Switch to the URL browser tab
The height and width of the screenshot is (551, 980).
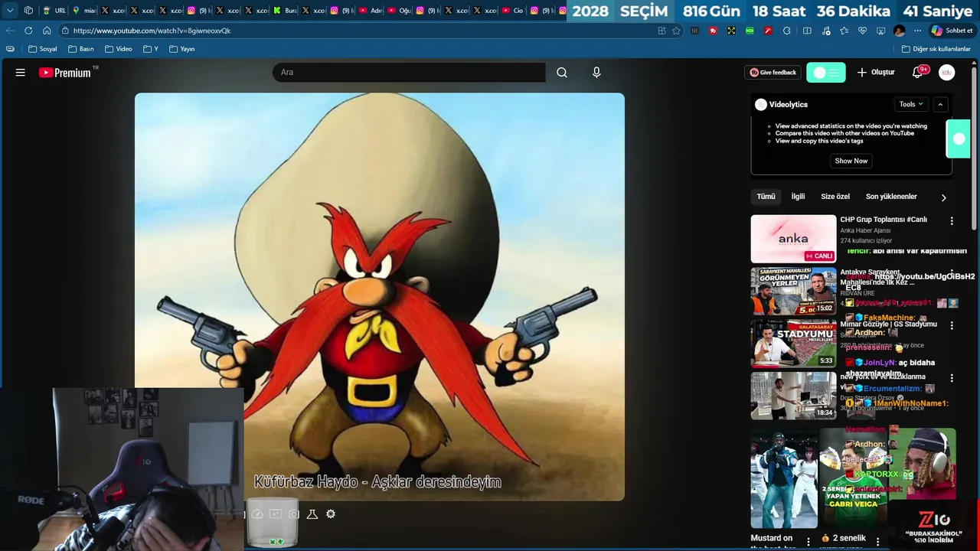point(54,11)
